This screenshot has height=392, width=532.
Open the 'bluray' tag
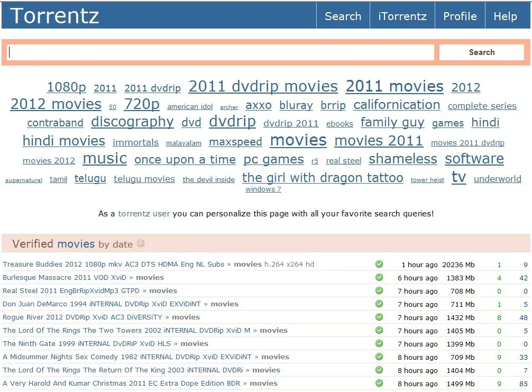pos(296,105)
